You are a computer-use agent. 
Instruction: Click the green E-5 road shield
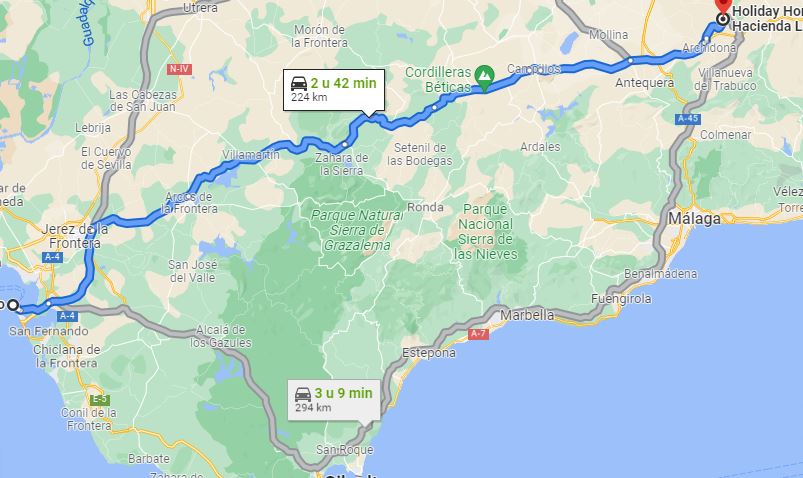coord(100,399)
